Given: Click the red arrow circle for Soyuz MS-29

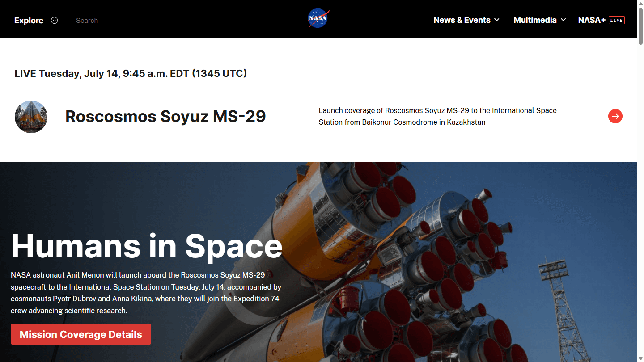Looking at the screenshot, I should [x=615, y=116].
